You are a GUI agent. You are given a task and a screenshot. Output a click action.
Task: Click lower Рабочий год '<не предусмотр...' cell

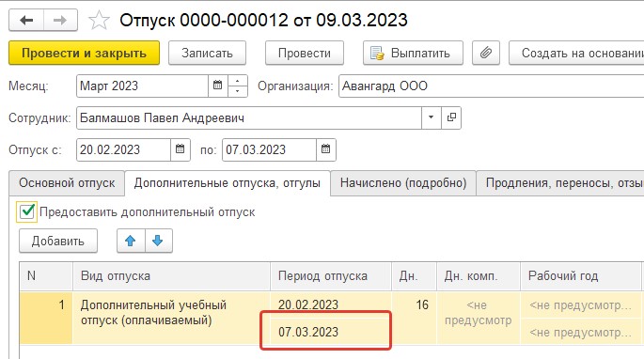pyautogui.click(x=581, y=332)
